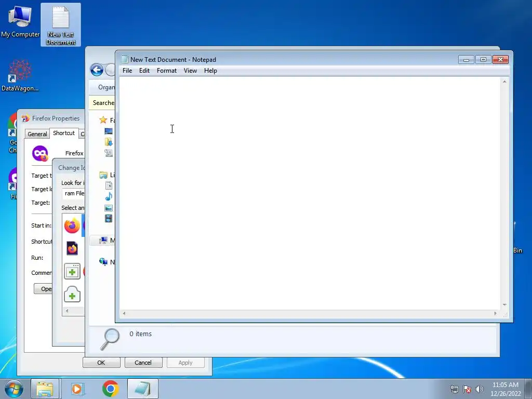The width and height of the screenshot is (532, 399).
Task: Select Documents library icon in sidebar
Action: point(109,185)
